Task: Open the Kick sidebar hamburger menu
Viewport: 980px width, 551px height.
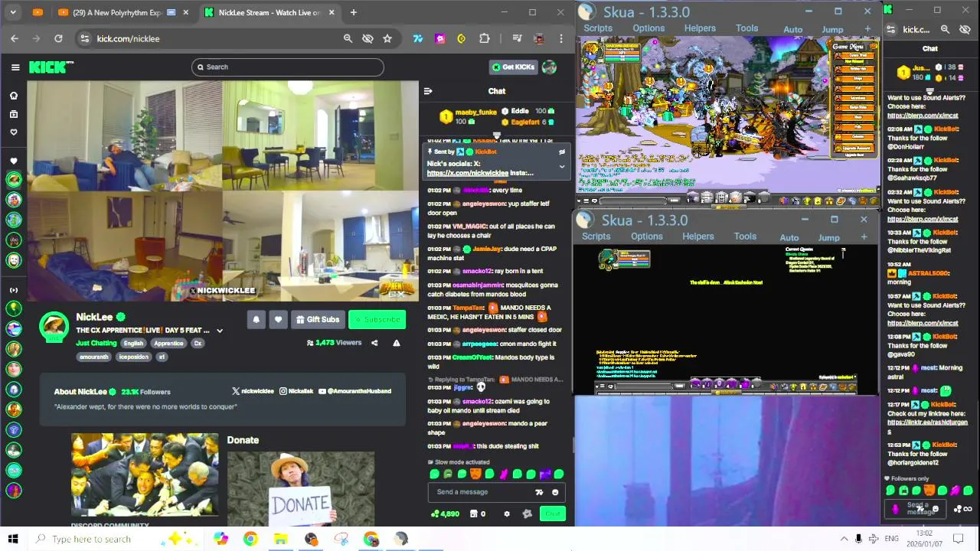Action: [15, 67]
